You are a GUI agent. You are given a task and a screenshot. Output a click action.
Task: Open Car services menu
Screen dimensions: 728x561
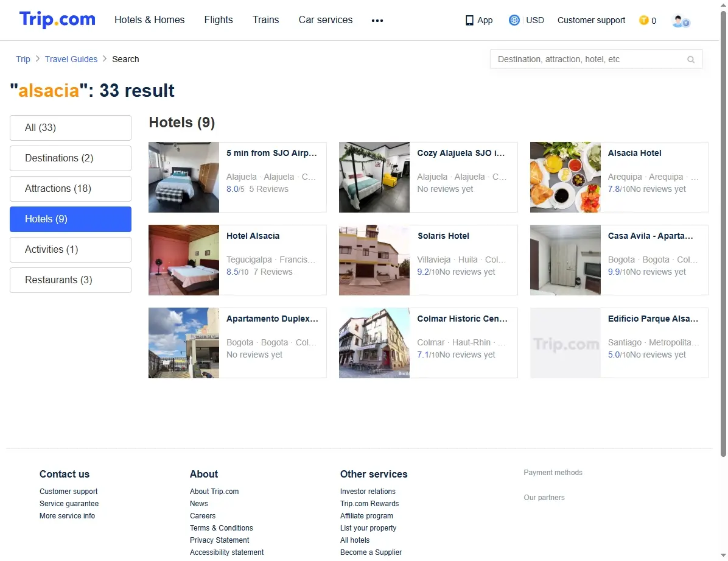point(326,20)
